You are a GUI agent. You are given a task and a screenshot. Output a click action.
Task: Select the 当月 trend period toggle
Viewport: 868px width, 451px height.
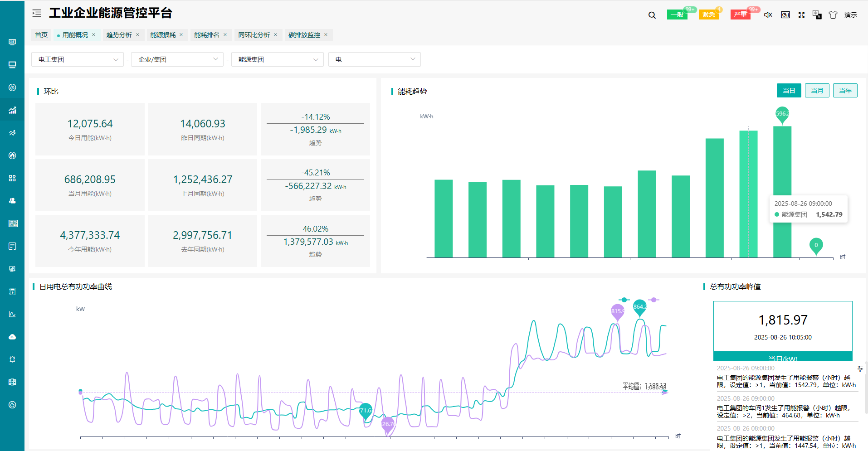[817, 91]
